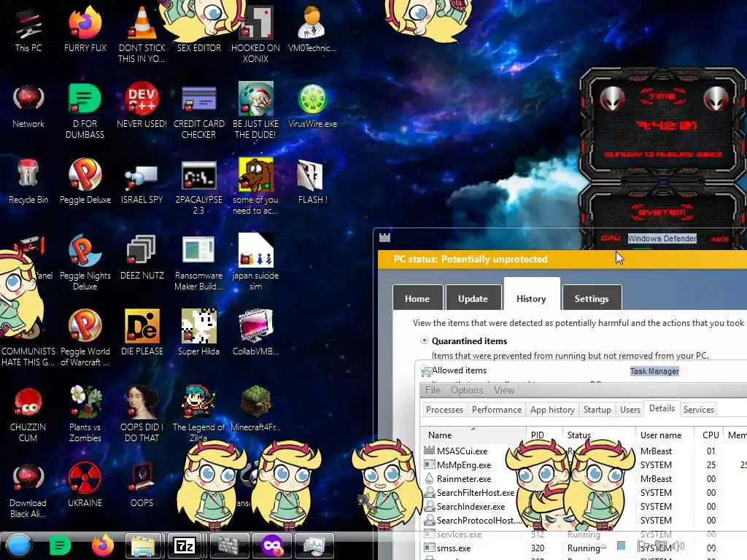Select SearchIndexer.exe process row

[x=584, y=506]
